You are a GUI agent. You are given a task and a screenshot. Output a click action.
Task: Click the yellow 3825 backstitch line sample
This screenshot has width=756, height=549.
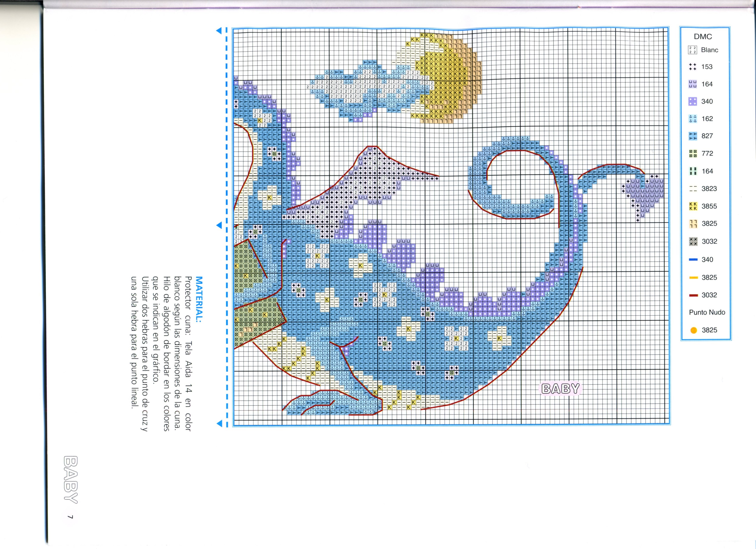point(694,278)
